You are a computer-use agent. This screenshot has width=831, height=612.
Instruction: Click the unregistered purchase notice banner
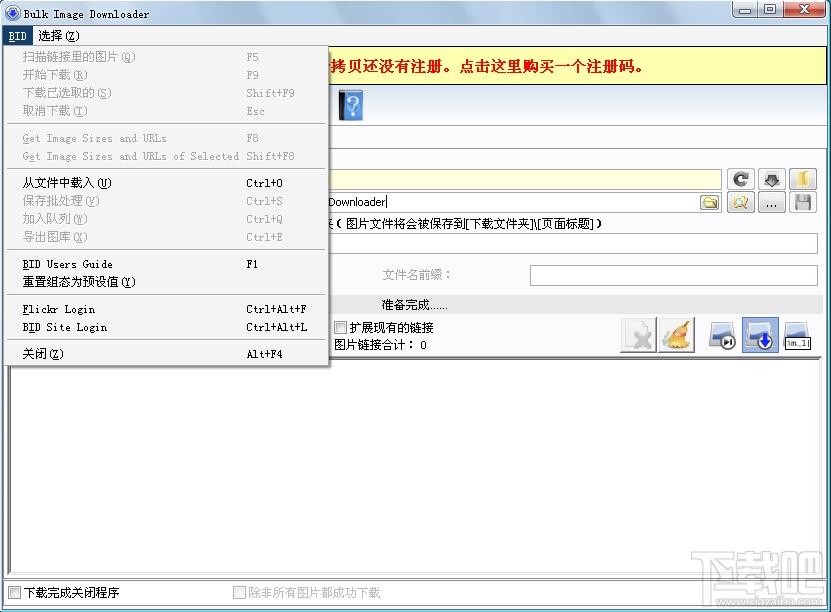coord(577,66)
